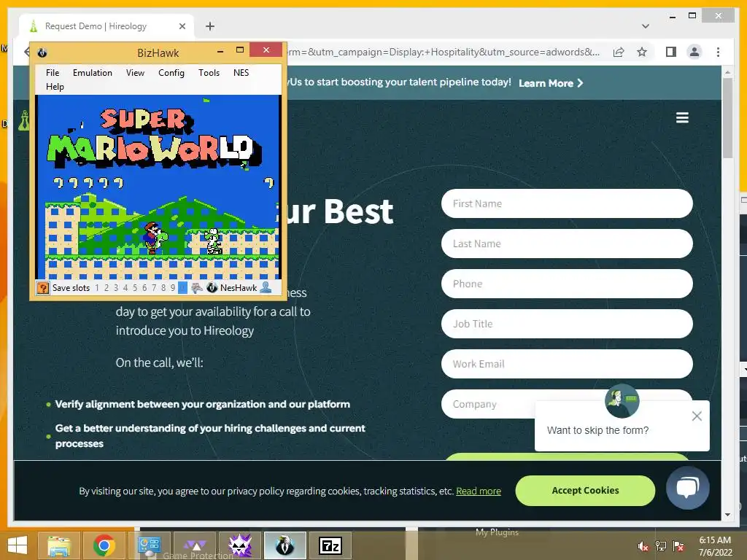747x560 pixels.
Task: Click the Read more cookie policy link
Action: pos(479,491)
